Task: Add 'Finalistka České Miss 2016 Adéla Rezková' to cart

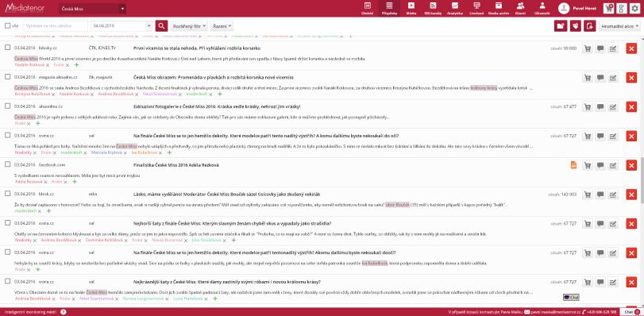Action: point(588,165)
